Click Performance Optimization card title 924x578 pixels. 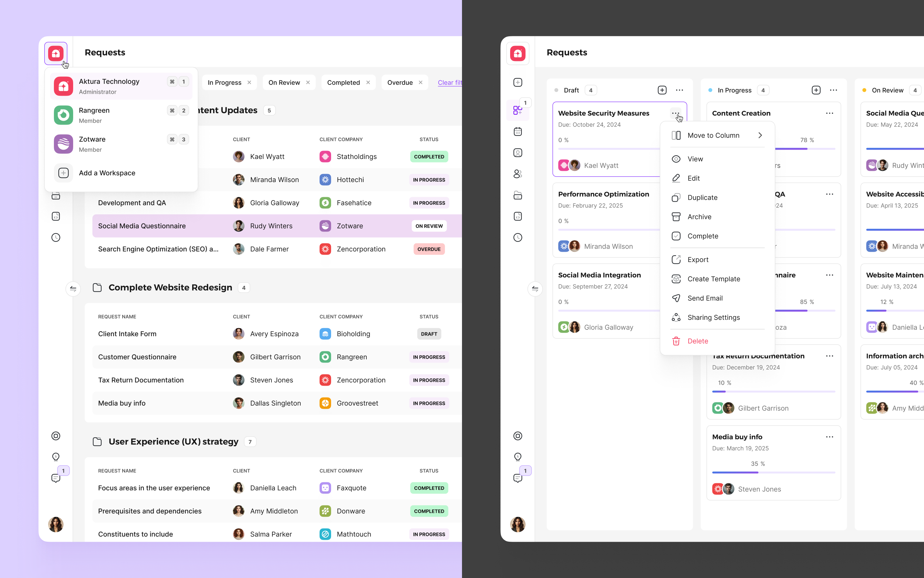click(x=603, y=194)
